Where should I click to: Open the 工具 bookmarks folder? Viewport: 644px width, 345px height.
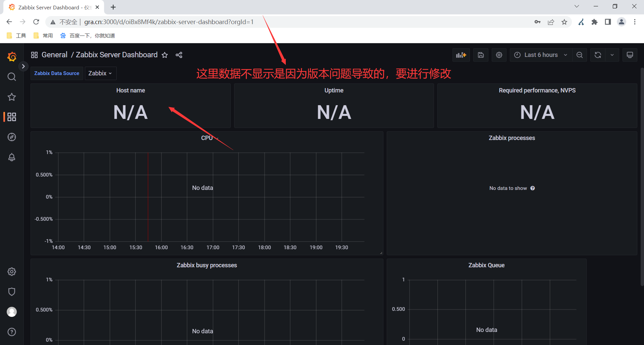pos(16,36)
